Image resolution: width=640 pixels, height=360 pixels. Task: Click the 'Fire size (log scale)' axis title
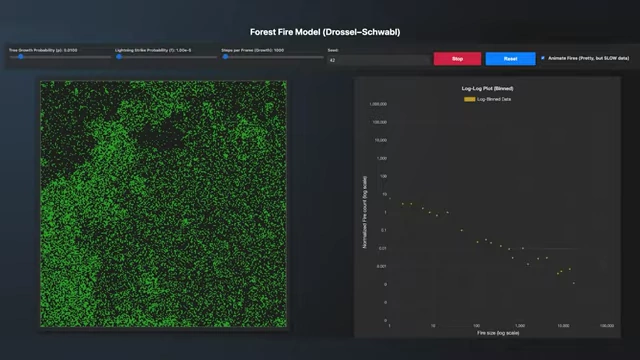click(498, 333)
